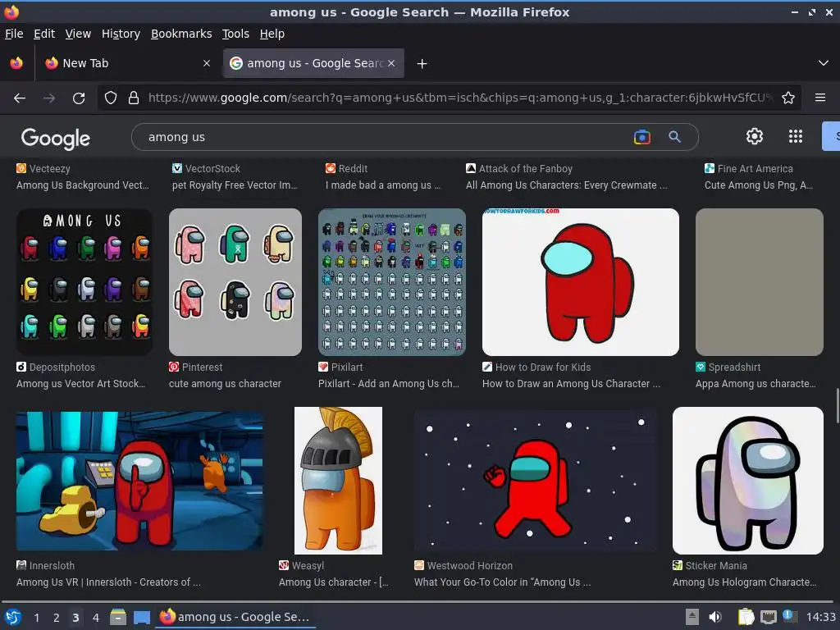Bookmark this page with the star icon
Viewport: 840px width, 630px height.
pos(788,98)
